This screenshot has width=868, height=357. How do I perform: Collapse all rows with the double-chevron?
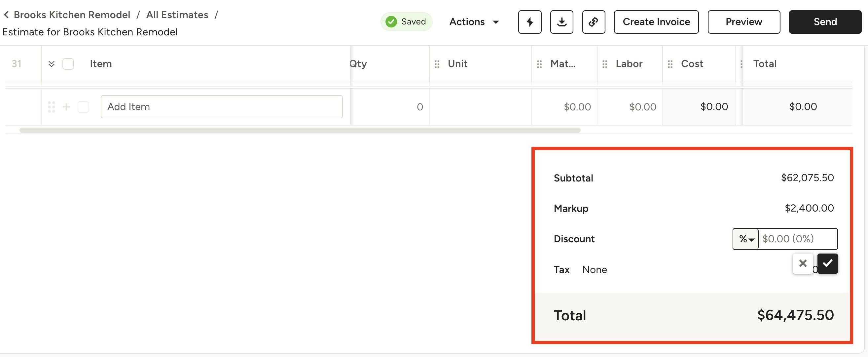click(x=51, y=64)
